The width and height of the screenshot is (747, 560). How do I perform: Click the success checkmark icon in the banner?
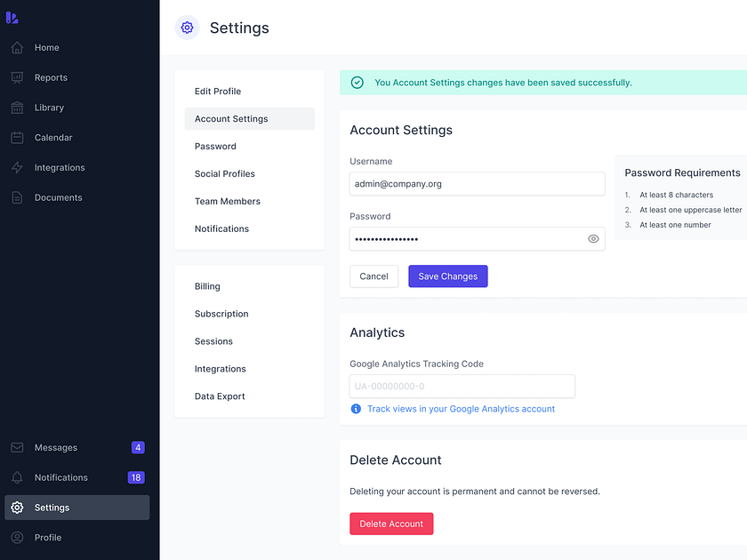click(x=357, y=83)
